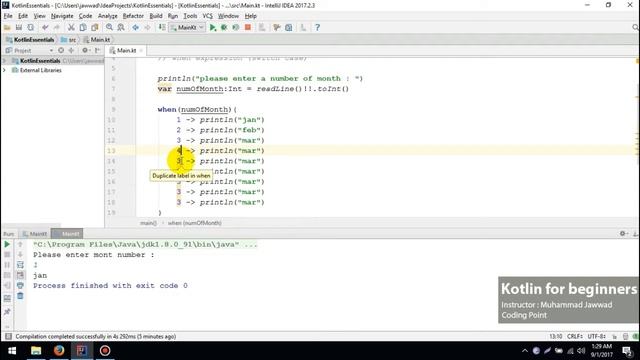
Task: Open the Run panel gear settings
Action: (x=623, y=233)
